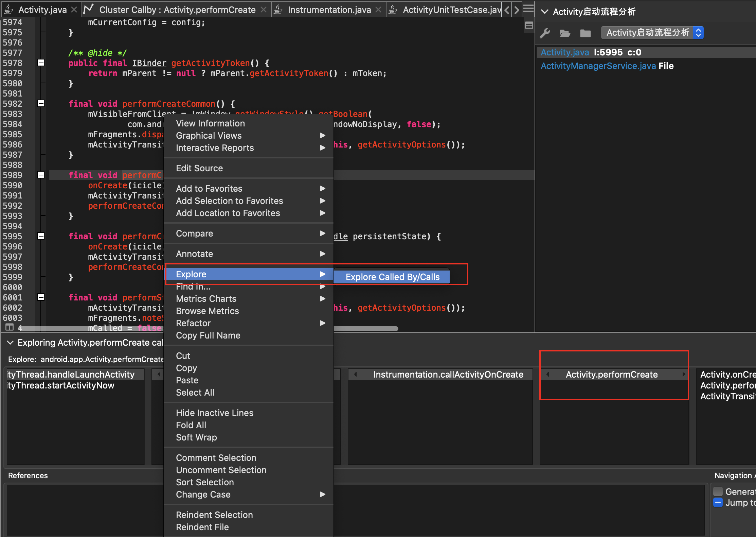Click the split editor icon below tab bar
The height and width of the screenshot is (537, 756).
tap(529, 25)
